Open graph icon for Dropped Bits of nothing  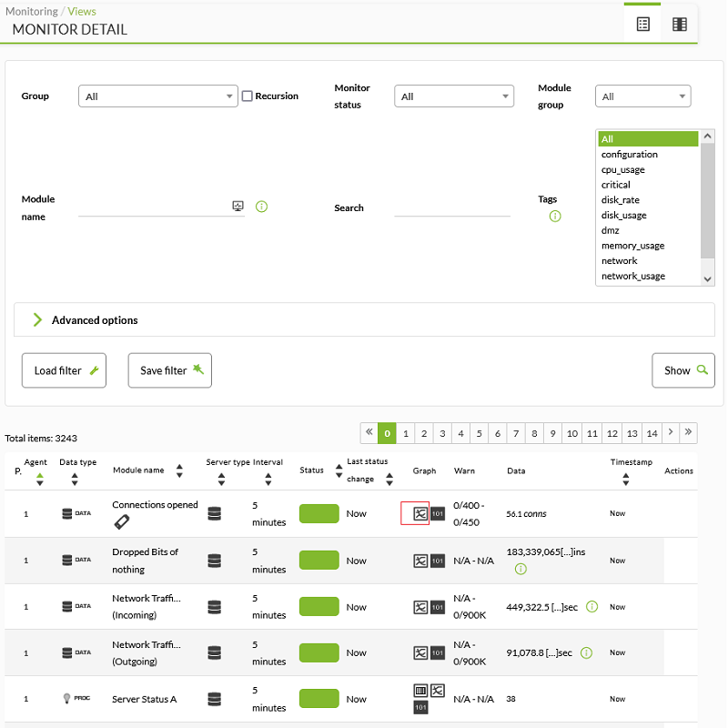420,561
